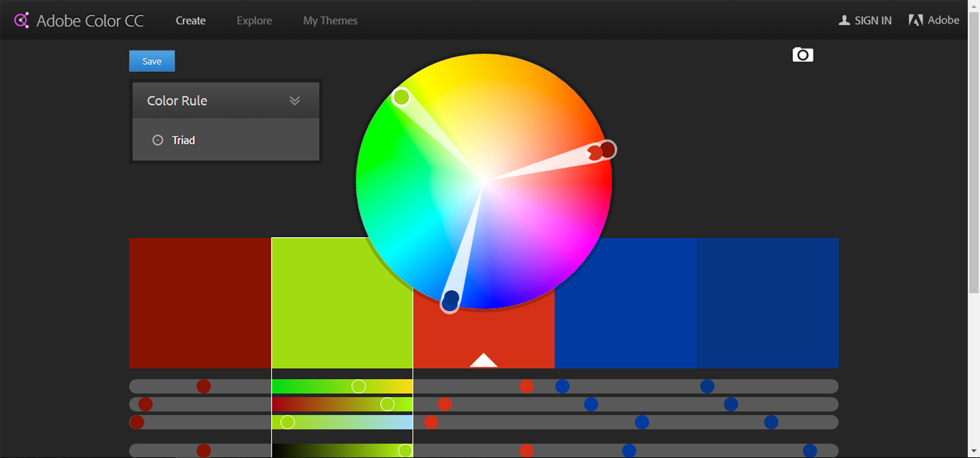Image resolution: width=980 pixels, height=458 pixels.
Task: Open the camera icon to create theme from image
Action: point(803,55)
